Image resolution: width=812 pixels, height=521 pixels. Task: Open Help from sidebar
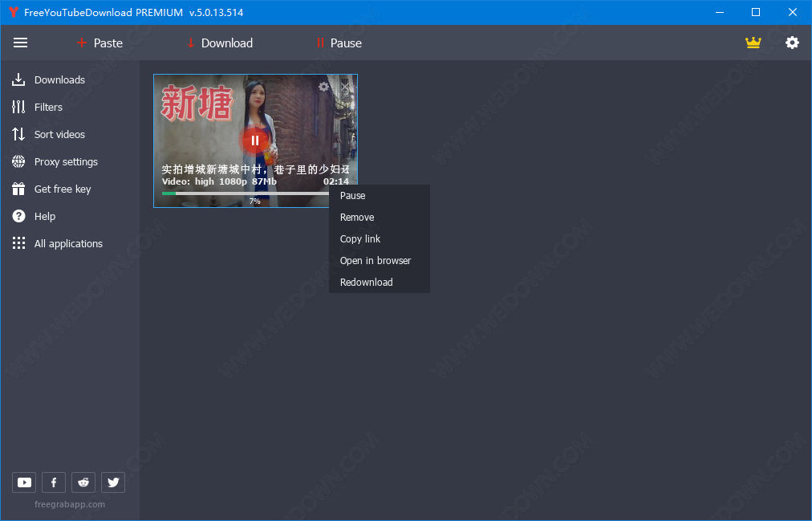33,217
